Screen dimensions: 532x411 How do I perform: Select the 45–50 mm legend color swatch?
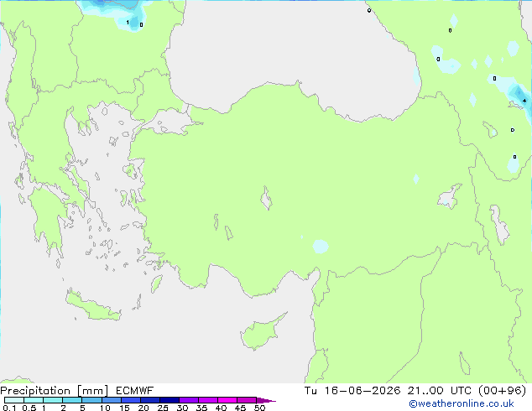(247, 400)
